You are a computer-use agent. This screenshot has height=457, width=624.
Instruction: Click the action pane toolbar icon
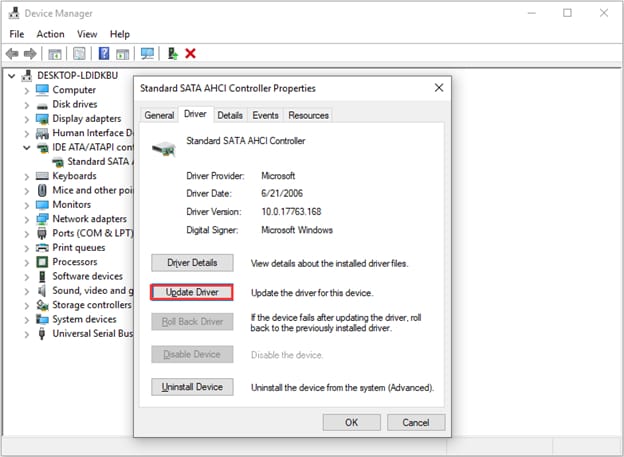[122, 54]
